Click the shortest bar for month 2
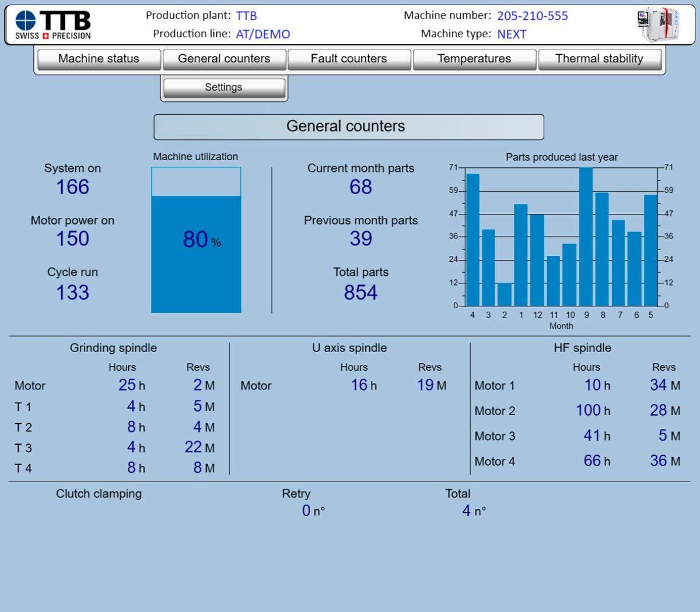The width and height of the screenshot is (700, 612). 505,294
